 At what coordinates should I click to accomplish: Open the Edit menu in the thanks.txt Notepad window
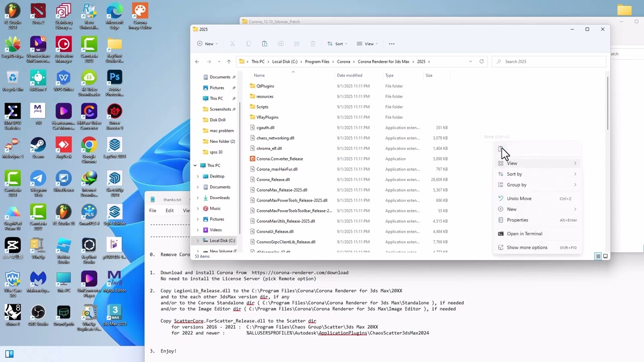[170, 211]
